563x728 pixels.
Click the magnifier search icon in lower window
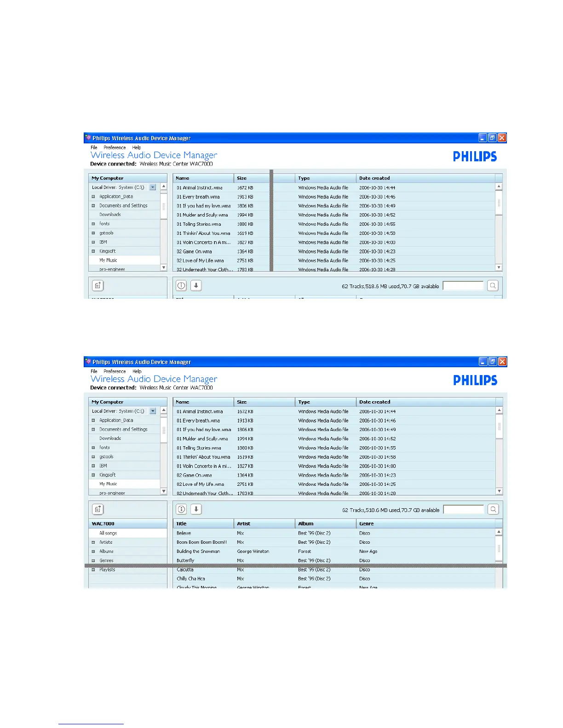(x=493, y=509)
